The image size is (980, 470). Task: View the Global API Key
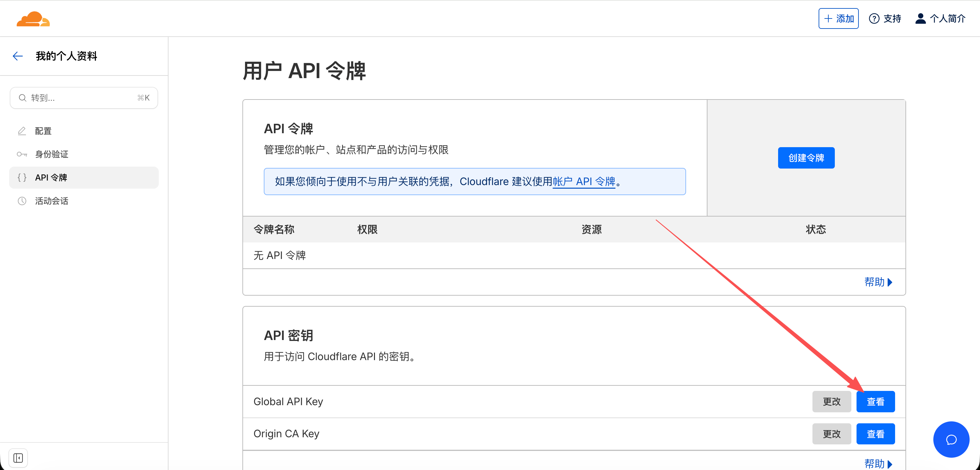click(x=875, y=401)
